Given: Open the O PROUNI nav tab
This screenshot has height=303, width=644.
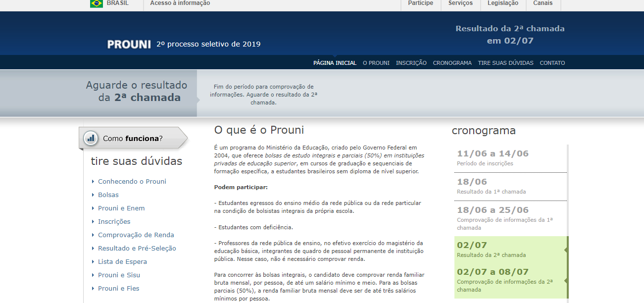Looking at the screenshot, I should tap(376, 63).
